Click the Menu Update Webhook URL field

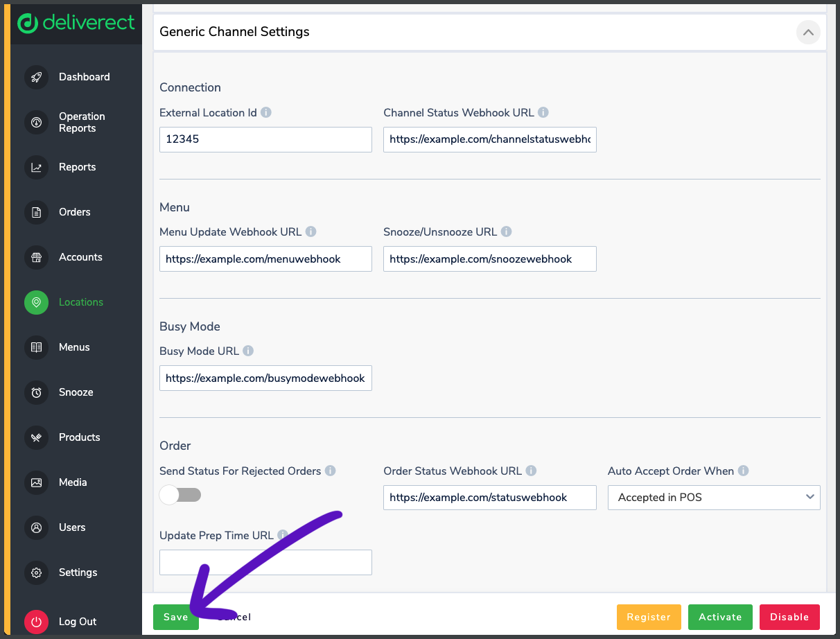265,259
